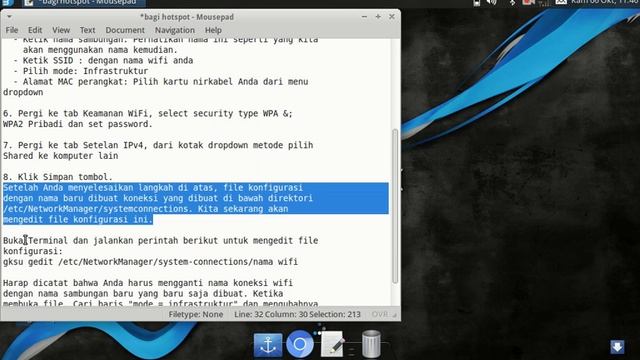Open the Text menu
Screen dimensions: 640x360
87,30
